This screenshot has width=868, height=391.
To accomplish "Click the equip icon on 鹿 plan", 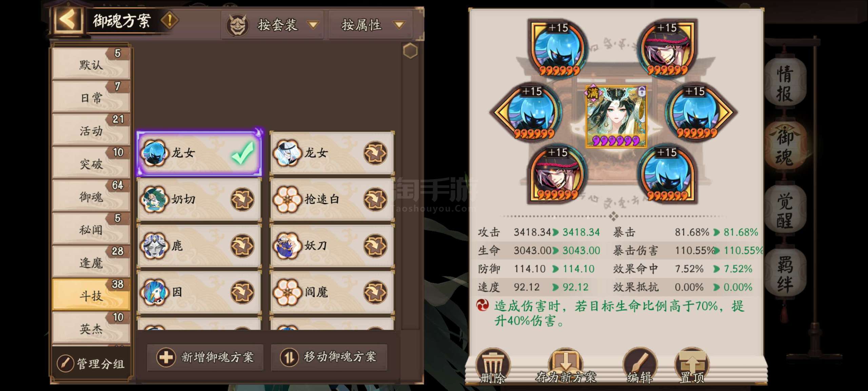I will [x=242, y=246].
